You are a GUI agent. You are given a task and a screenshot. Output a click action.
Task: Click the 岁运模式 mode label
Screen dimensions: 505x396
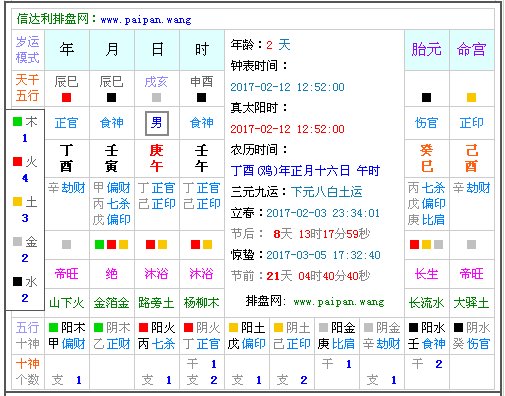tap(28, 50)
